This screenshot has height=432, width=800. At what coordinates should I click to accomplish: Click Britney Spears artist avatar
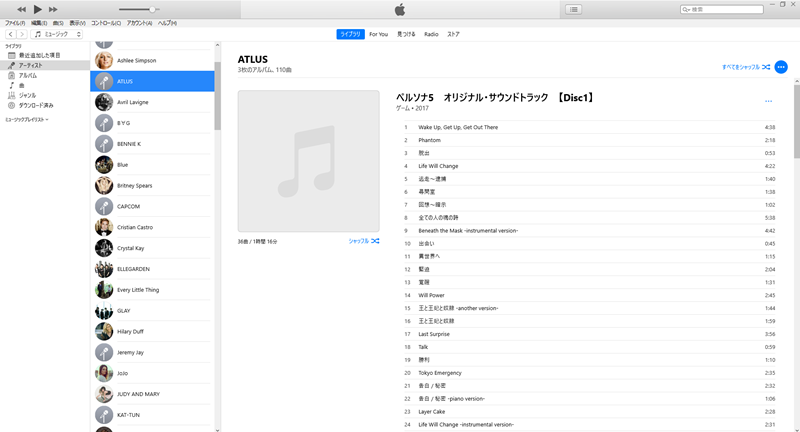pos(104,186)
